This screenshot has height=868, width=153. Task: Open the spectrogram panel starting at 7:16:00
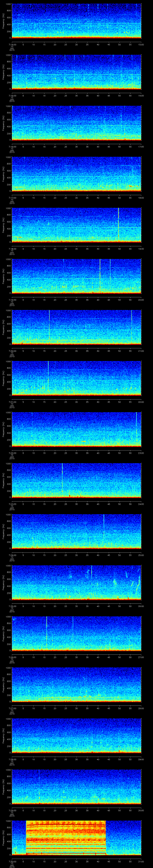(76, 123)
